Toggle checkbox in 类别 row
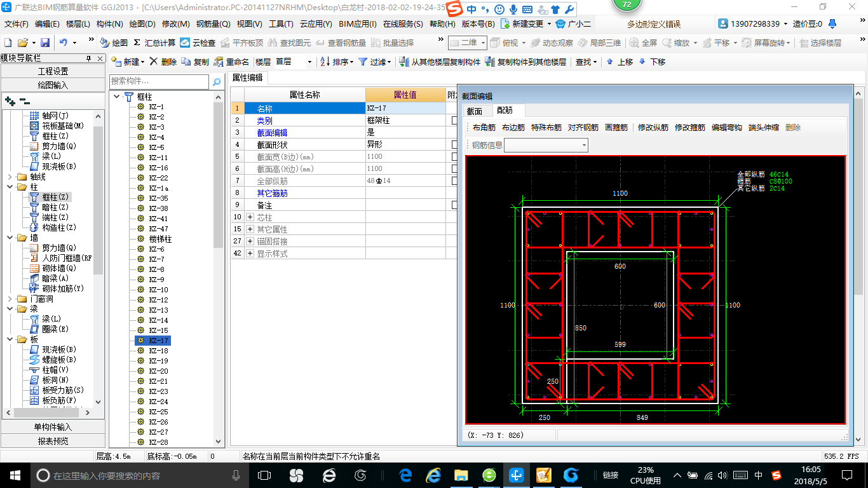The width and height of the screenshot is (868, 488). click(x=455, y=120)
